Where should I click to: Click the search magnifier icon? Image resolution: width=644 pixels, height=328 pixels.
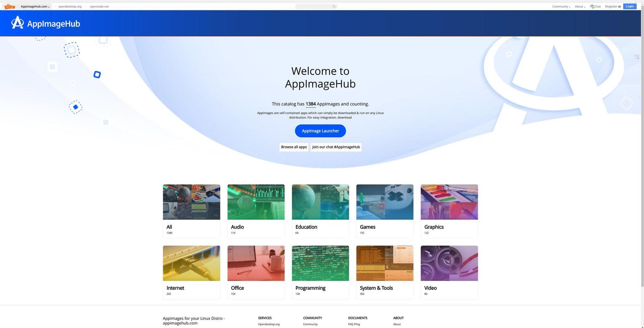pos(334,6)
